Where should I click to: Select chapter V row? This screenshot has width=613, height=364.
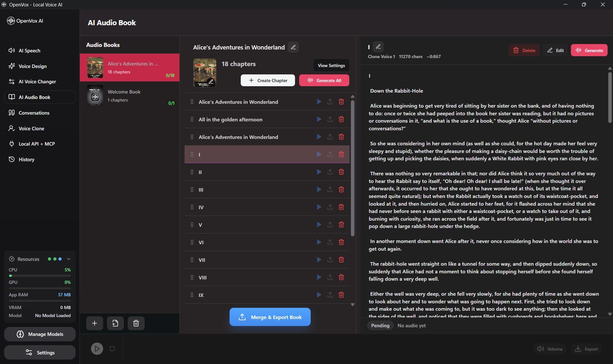267,224
